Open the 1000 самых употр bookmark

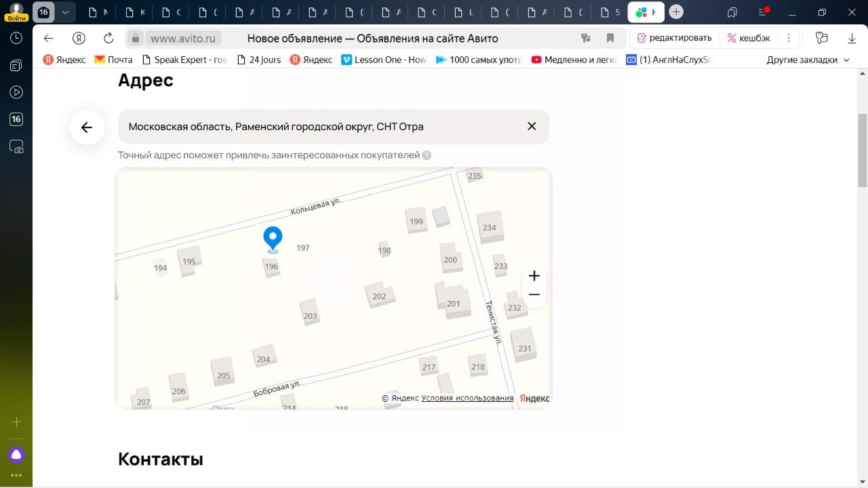click(479, 60)
